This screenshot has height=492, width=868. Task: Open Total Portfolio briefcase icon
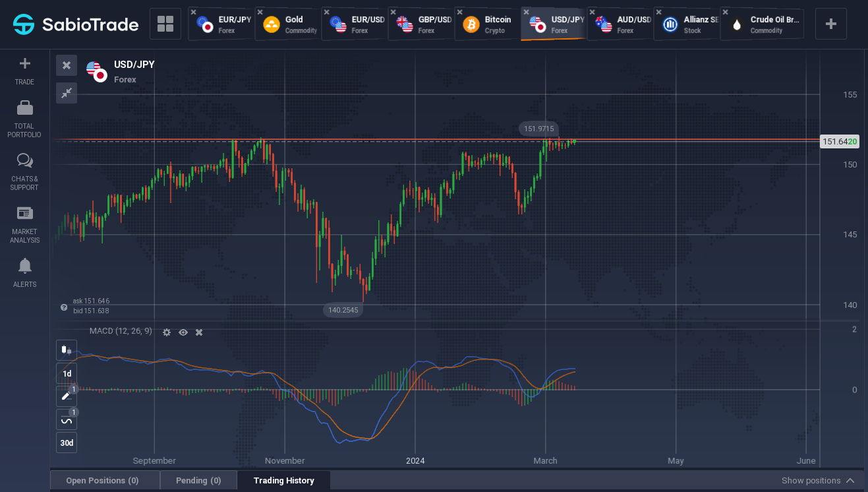(x=24, y=108)
